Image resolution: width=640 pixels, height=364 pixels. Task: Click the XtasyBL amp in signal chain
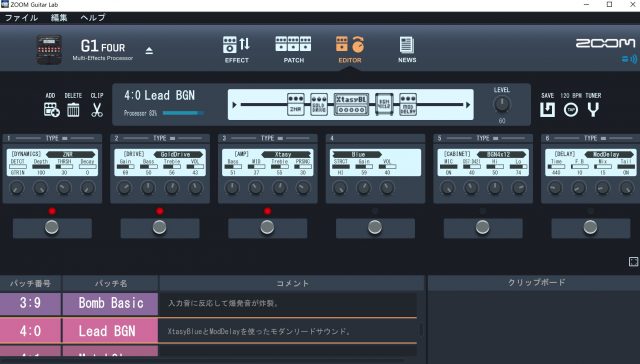351,104
